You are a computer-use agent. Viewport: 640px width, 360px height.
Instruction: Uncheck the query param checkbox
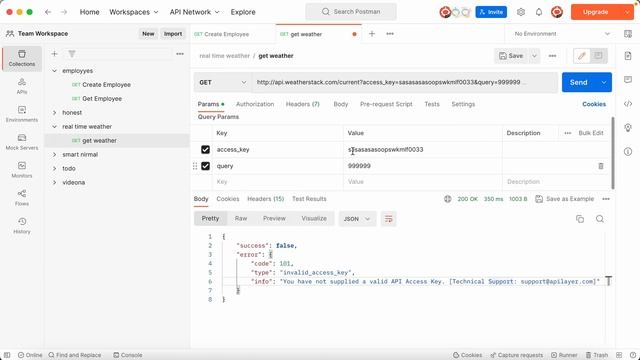point(205,166)
